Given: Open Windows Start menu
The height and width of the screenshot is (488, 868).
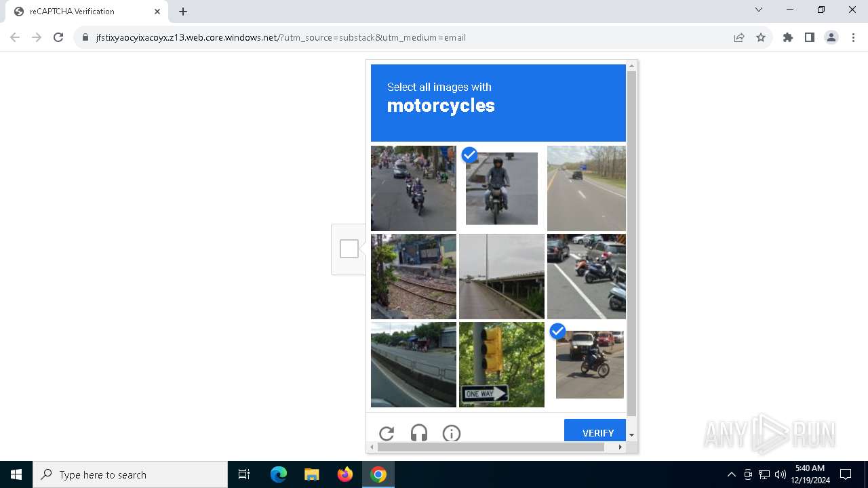Looking at the screenshot, I should pyautogui.click(x=16, y=474).
